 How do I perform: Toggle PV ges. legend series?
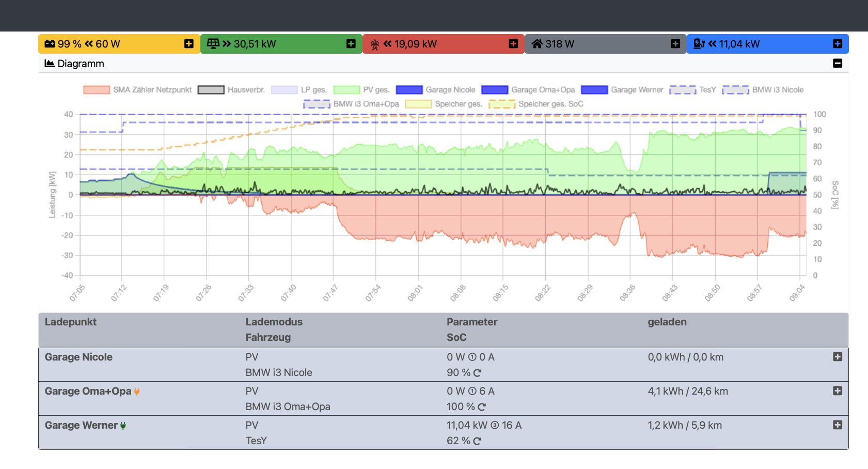pos(361,90)
